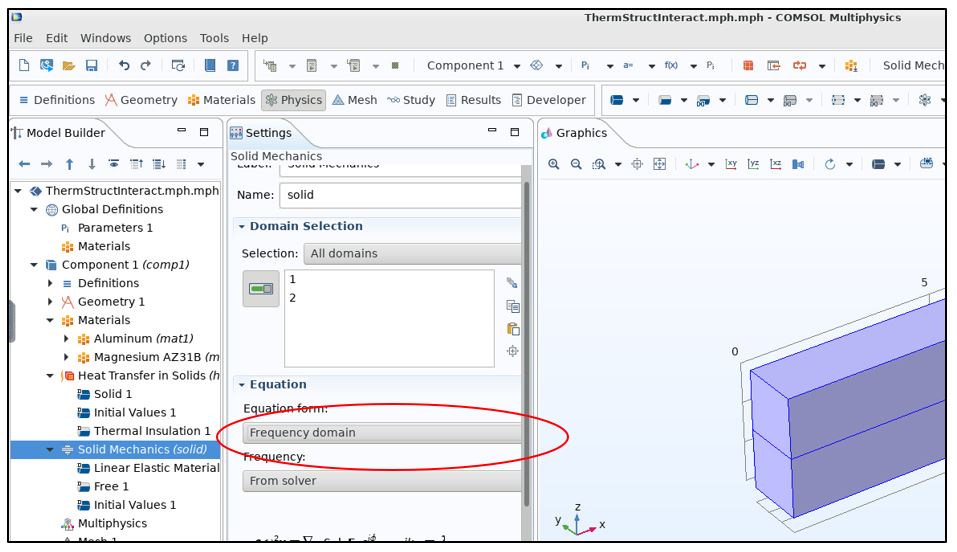Undo the last action
The height and width of the screenshot is (552, 957).
point(124,65)
